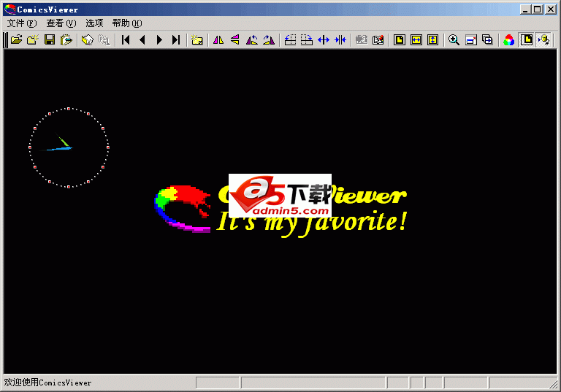Open the 选项 menu

tap(94, 23)
